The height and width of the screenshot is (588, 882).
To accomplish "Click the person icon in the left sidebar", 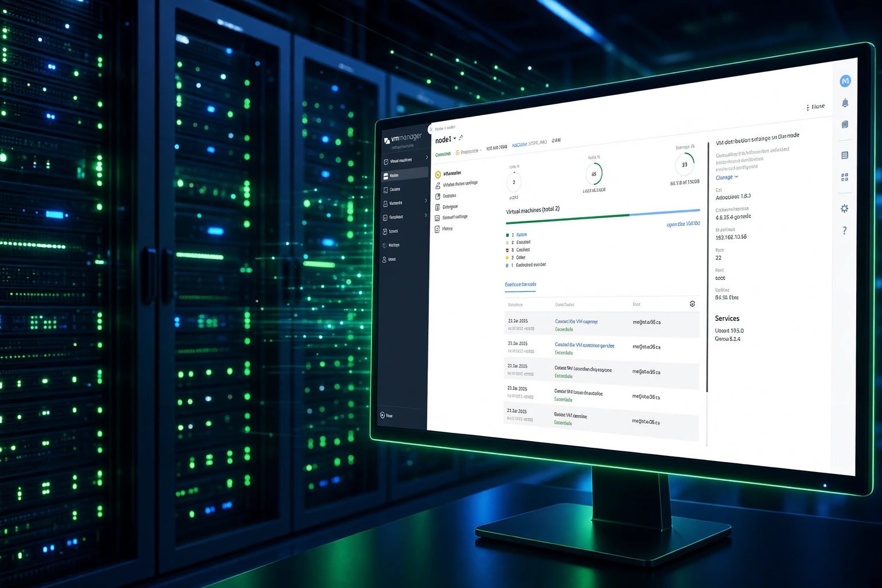I will click(384, 260).
